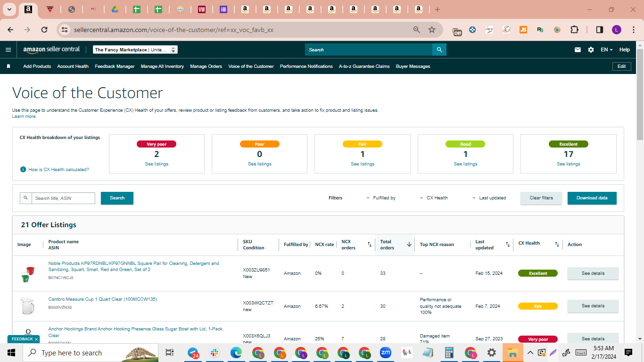
Task: Open the Seller Central settings gear
Action: pos(591,49)
